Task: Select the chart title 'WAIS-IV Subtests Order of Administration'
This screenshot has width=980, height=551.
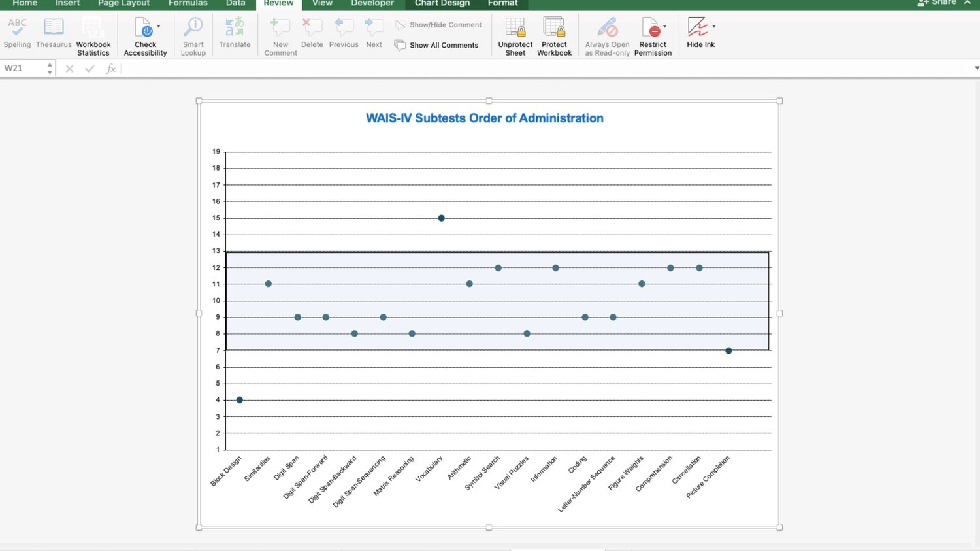Action: coord(485,118)
